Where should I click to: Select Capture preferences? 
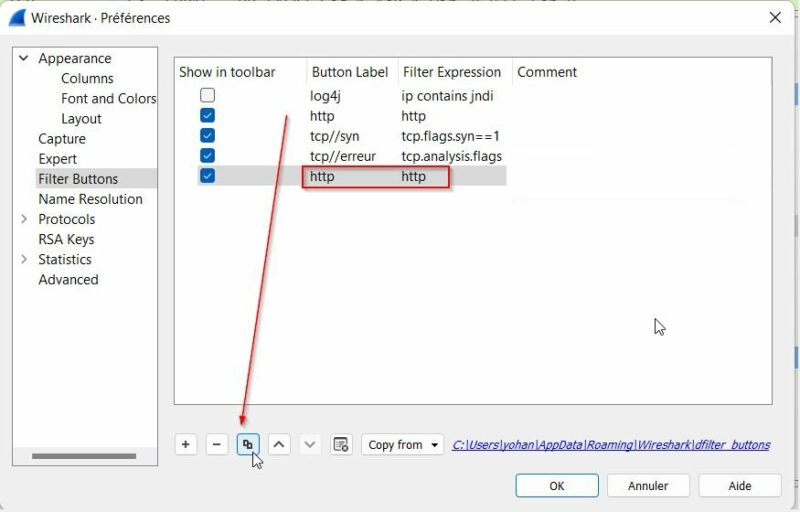pos(62,139)
